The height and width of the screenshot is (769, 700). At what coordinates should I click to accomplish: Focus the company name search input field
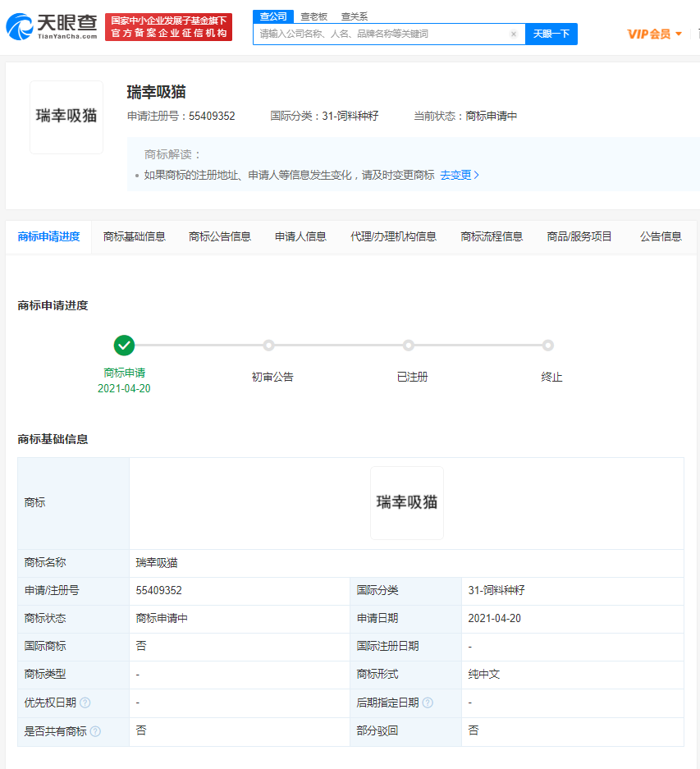[382, 34]
